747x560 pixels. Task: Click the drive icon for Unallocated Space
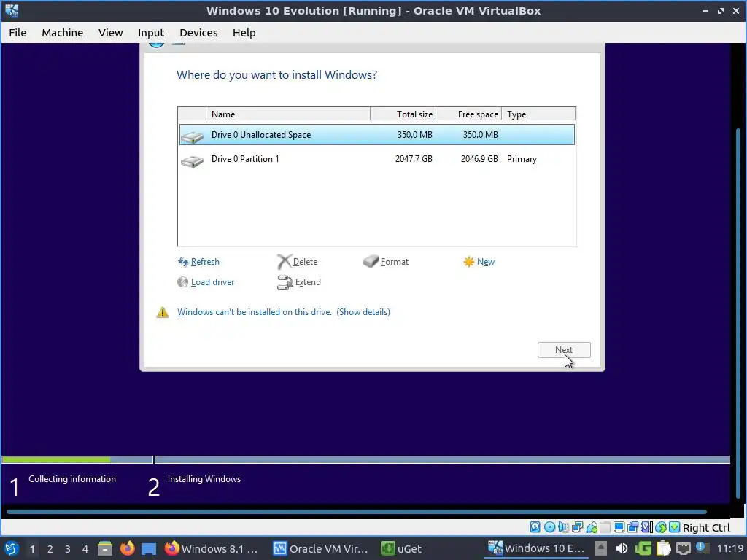pyautogui.click(x=193, y=137)
